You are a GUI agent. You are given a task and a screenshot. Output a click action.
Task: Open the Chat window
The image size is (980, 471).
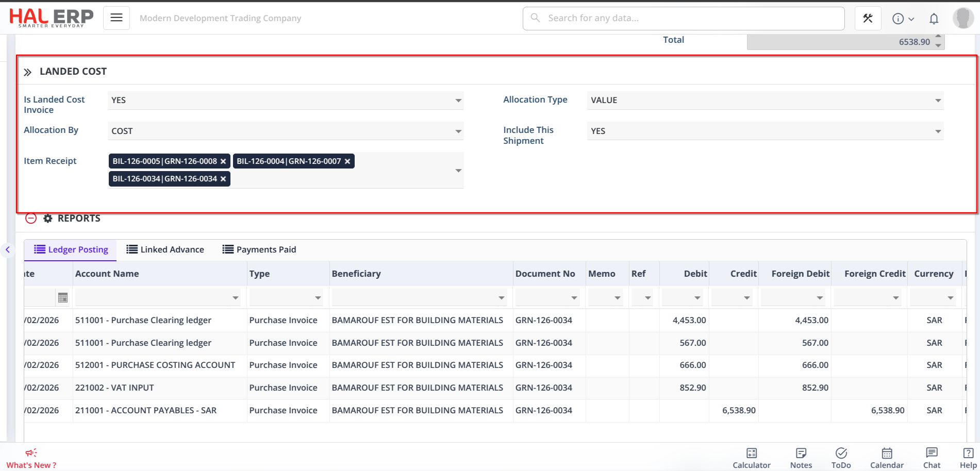click(x=932, y=458)
